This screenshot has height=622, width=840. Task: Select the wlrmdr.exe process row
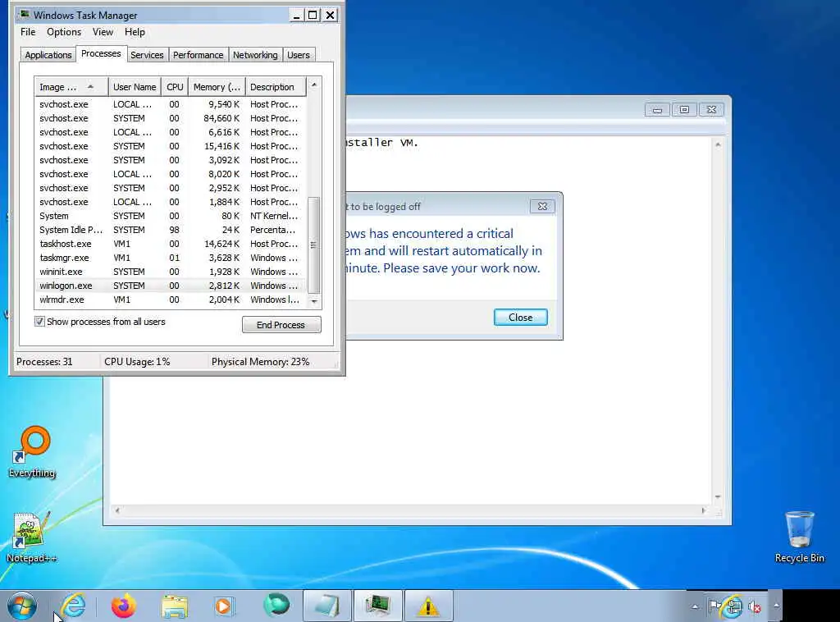171,300
